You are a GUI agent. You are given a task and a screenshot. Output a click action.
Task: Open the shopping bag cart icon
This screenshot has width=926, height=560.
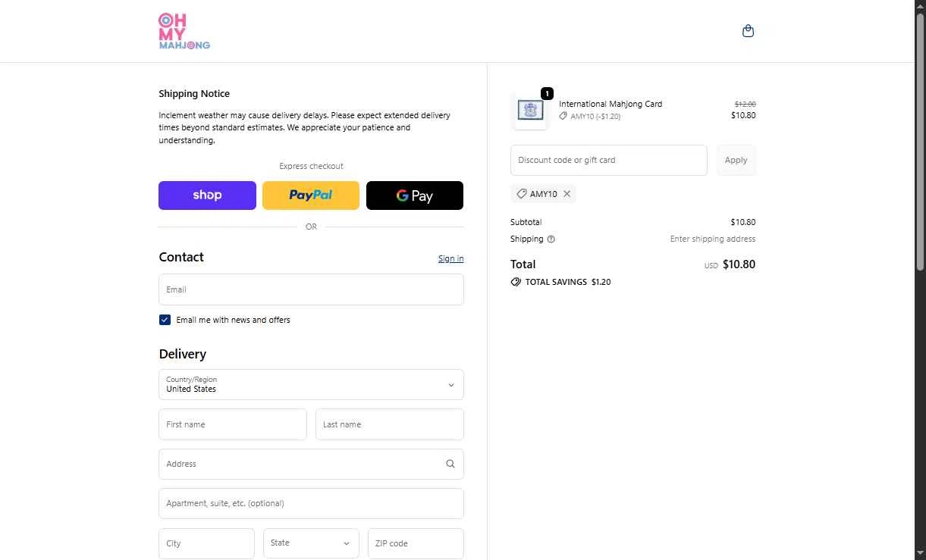748,31
